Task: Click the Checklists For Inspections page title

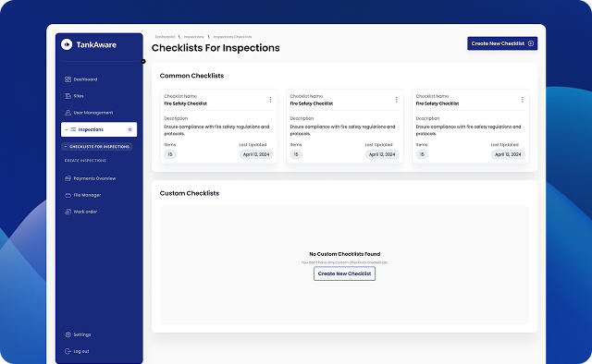Action: click(x=216, y=48)
